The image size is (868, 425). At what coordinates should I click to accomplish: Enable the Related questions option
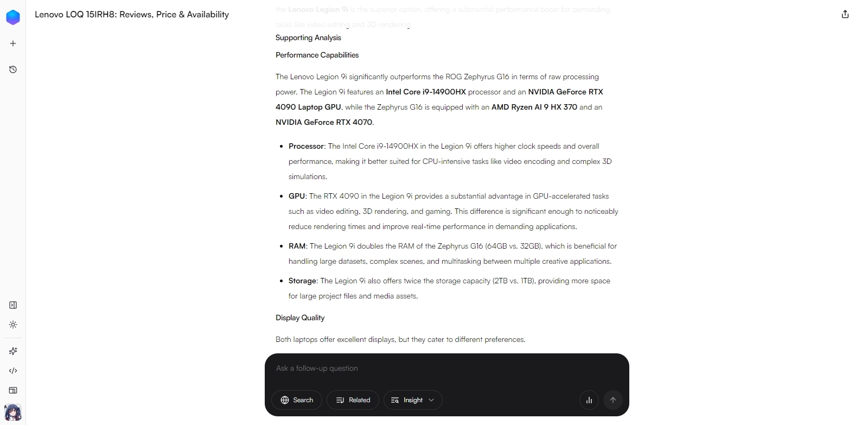[x=353, y=400]
